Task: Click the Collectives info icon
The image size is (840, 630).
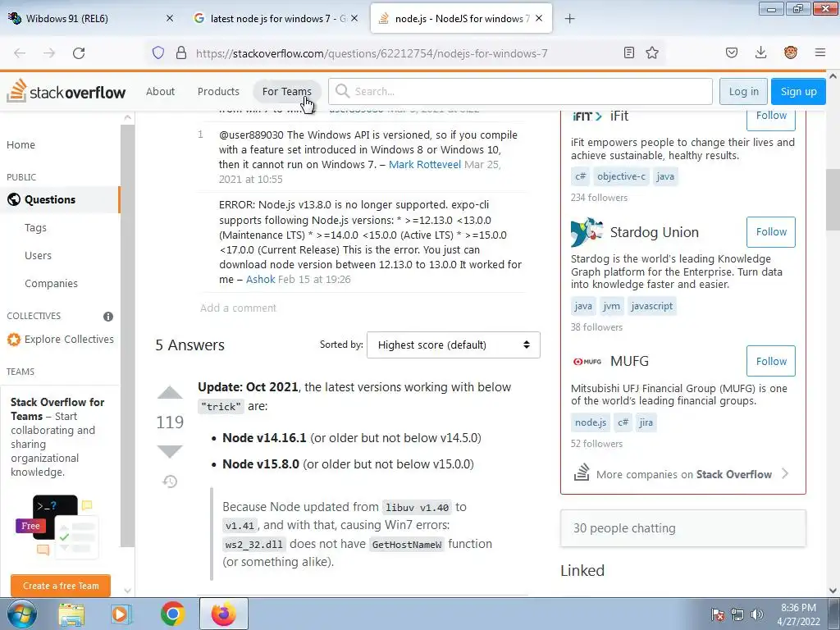Action: tap(108, 317)
